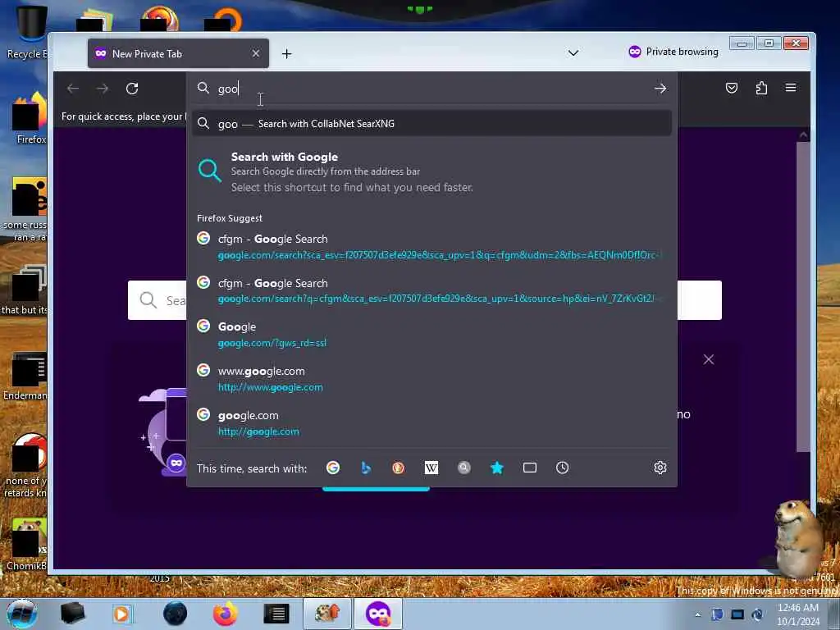Search bookmarks with the star icon
This screenshot has height=630, width=840.
click(496, 468)
